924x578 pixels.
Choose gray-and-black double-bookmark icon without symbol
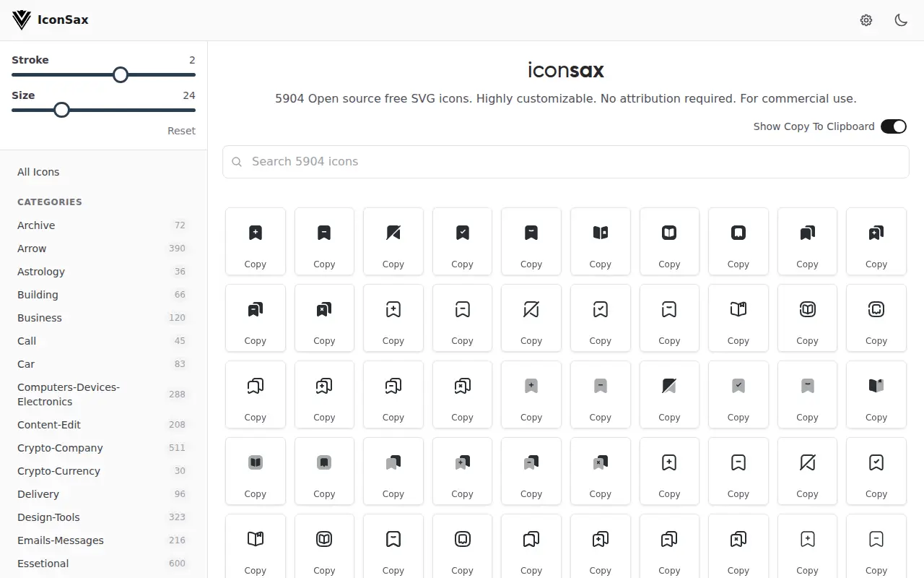393,462
